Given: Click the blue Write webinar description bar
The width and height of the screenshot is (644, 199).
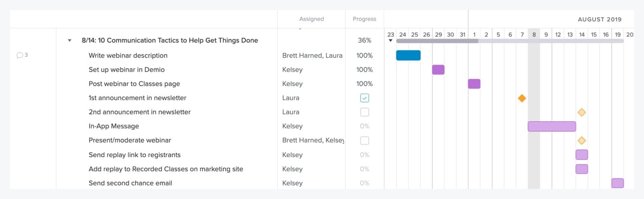Looking at the screenshot, I should click(408, 55).
